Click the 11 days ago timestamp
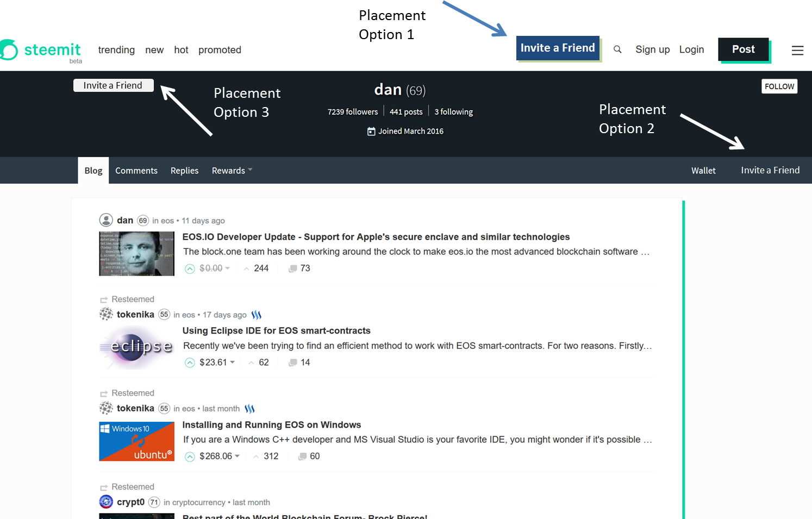The width and height of the screenshot is (812, 519). click(203, 221)
